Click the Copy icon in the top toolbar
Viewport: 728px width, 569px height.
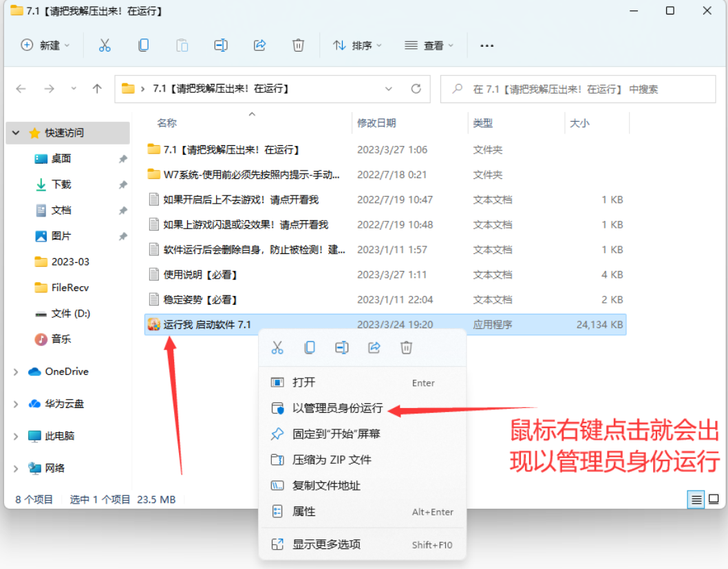pos(143,45)
